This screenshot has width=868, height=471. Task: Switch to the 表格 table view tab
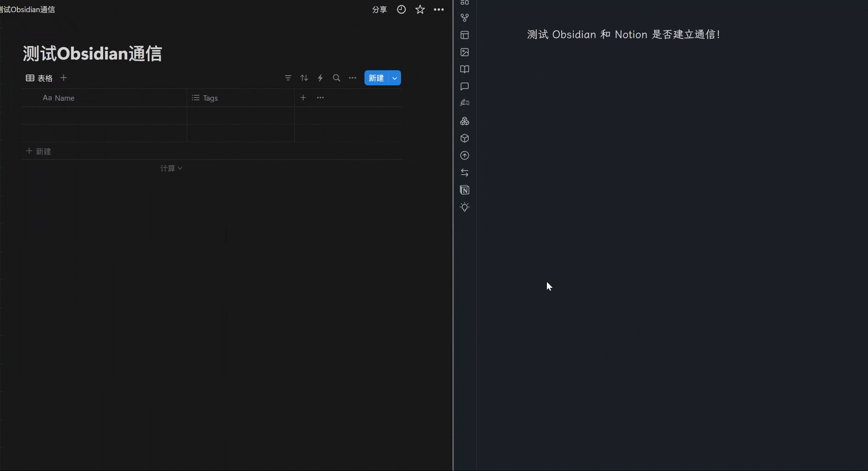(39, 78)
